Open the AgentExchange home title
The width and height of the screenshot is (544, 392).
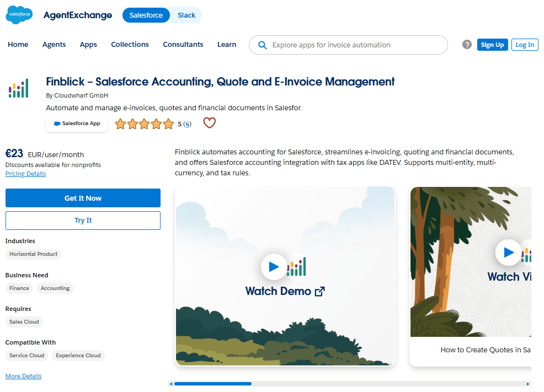click(x=77, y=15)
